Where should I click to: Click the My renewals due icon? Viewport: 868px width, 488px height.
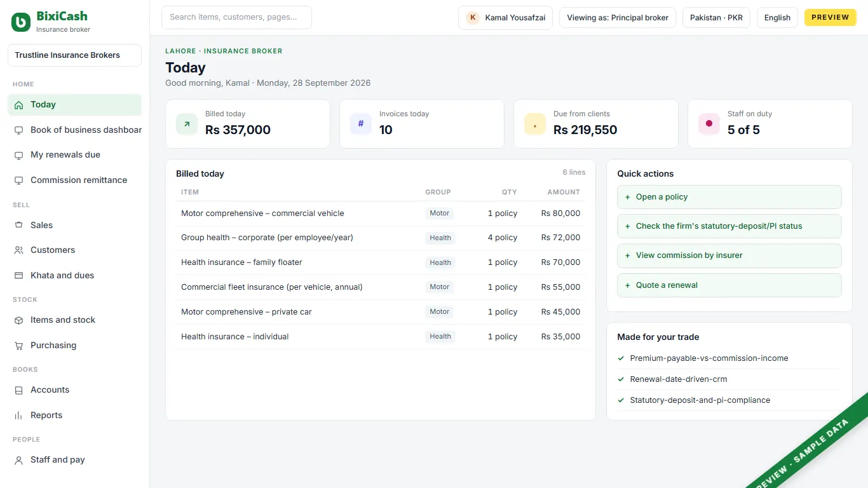18,155
